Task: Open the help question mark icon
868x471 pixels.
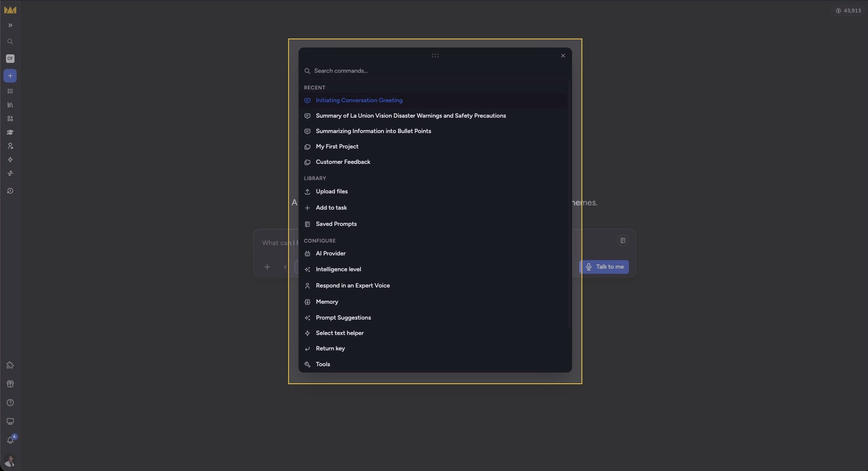Action: pyautogui.click(x=10, y=403)
